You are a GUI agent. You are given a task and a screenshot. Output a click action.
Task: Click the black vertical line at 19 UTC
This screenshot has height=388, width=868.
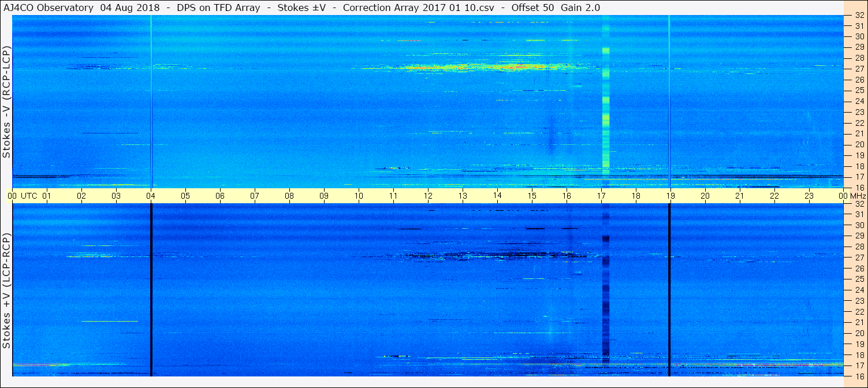coord(669,290)
